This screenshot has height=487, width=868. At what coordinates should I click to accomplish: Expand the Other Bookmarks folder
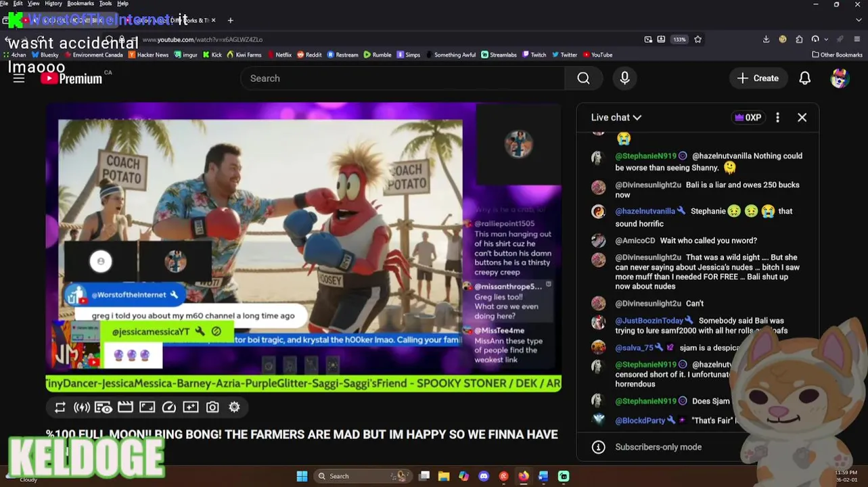click(x=837, y=55)
